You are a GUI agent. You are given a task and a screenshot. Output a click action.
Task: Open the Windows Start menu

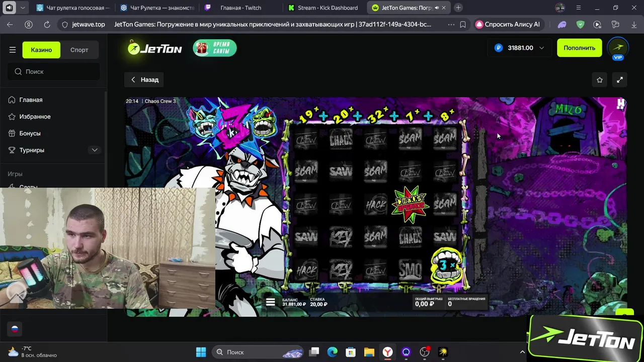point(201,352)
